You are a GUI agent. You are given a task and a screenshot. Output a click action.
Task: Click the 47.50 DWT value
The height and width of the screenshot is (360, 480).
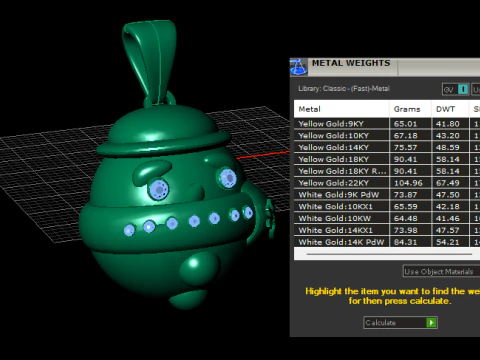coord(448,195)
